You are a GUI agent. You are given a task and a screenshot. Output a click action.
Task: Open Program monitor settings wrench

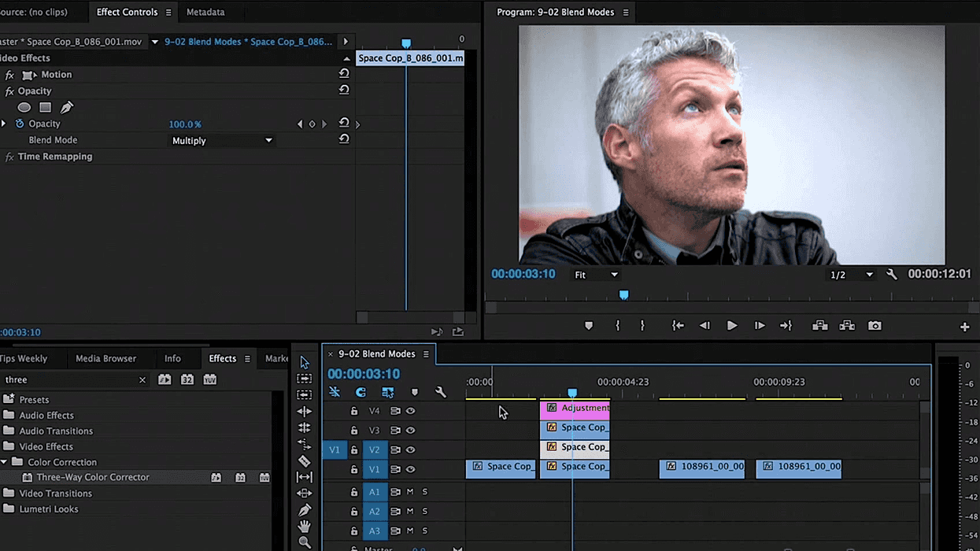pos(892,275)
